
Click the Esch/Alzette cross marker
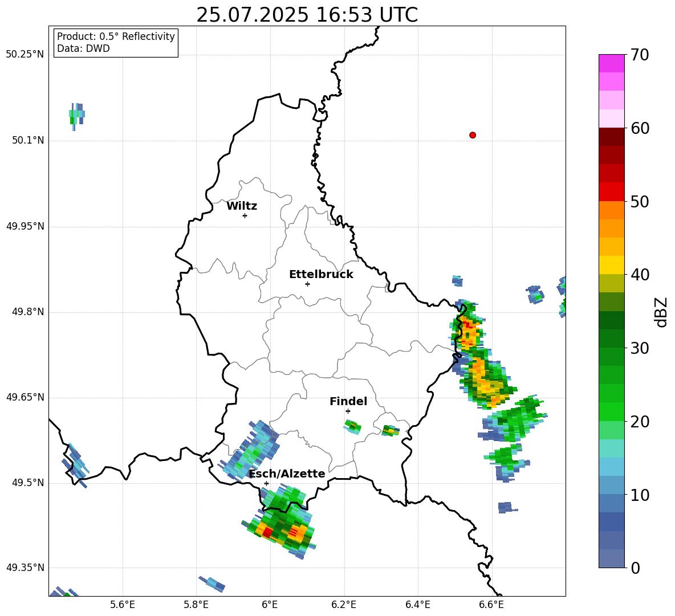point(266,483)
